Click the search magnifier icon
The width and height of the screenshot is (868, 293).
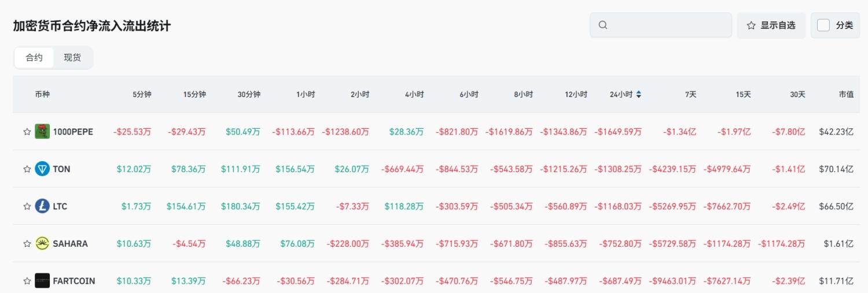(x=603, y=25)
